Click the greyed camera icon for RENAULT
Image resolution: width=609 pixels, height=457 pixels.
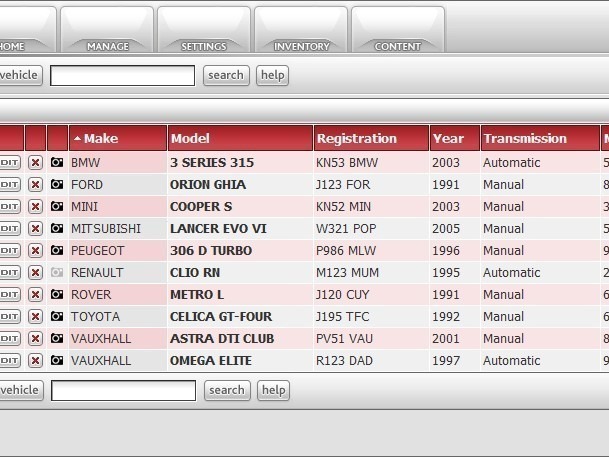pos(57,273)
